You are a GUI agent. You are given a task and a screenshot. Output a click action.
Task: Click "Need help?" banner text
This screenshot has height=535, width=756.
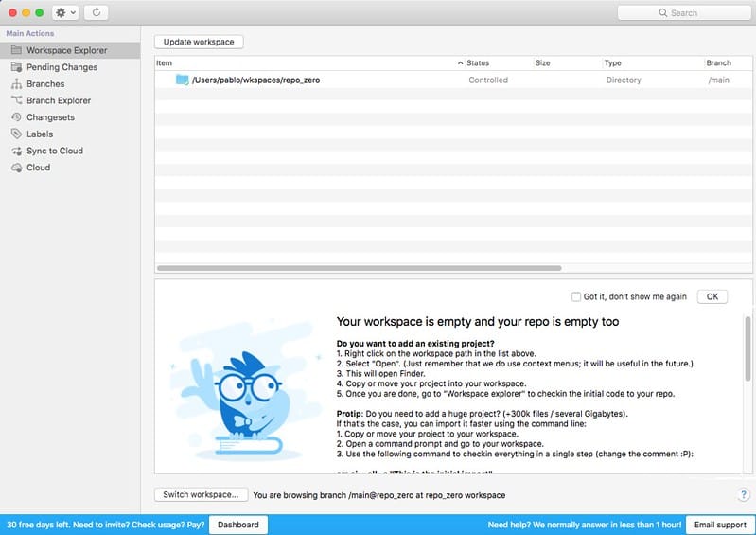(585, 525)
